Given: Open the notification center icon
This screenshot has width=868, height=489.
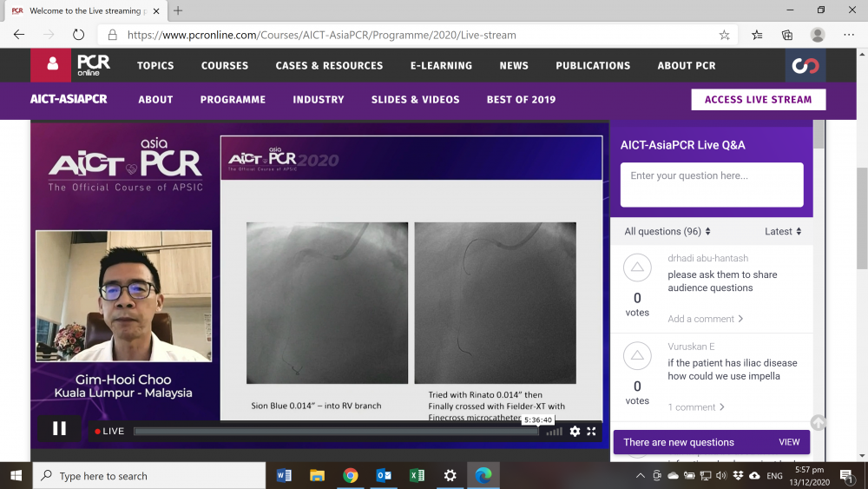Looking at the screenshot, I should (846, 476).
